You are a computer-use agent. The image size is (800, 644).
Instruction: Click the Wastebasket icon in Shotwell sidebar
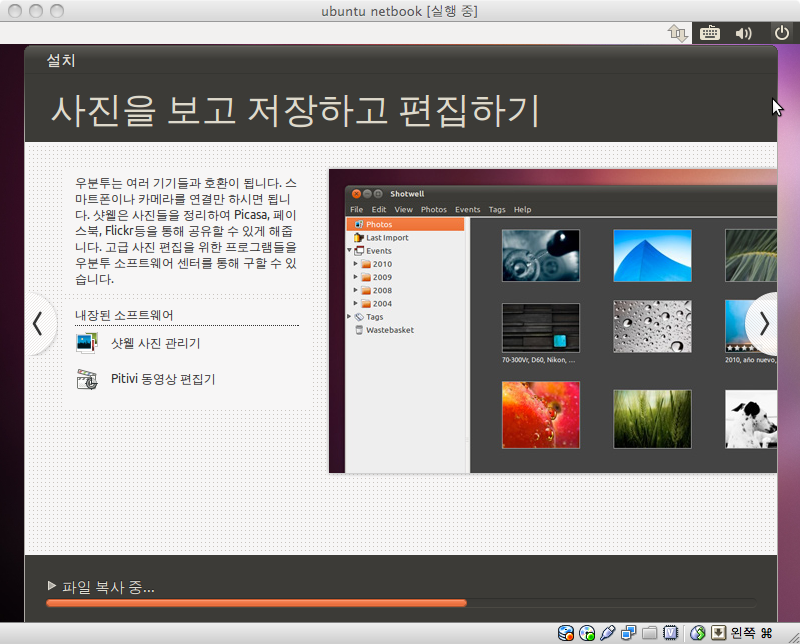coord(359,330)
